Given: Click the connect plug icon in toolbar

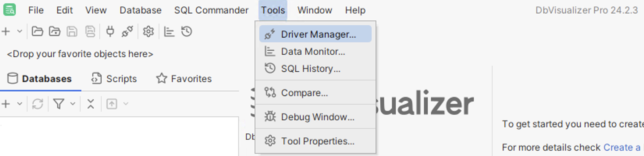Looking at the screenshot, I should 110,31.
